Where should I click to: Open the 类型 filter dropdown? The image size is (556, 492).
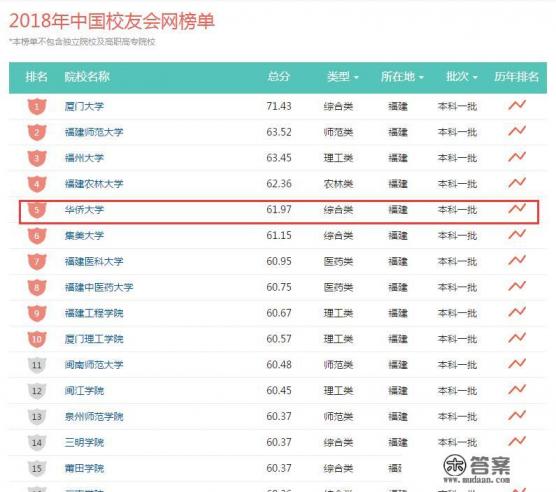[343, 77]
